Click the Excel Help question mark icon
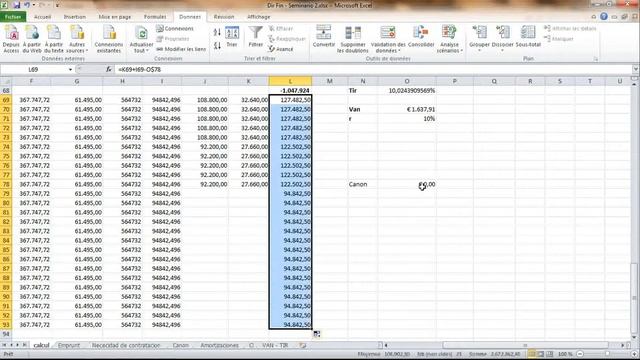The height and width of the screenshot is (360, 640). 604,17
